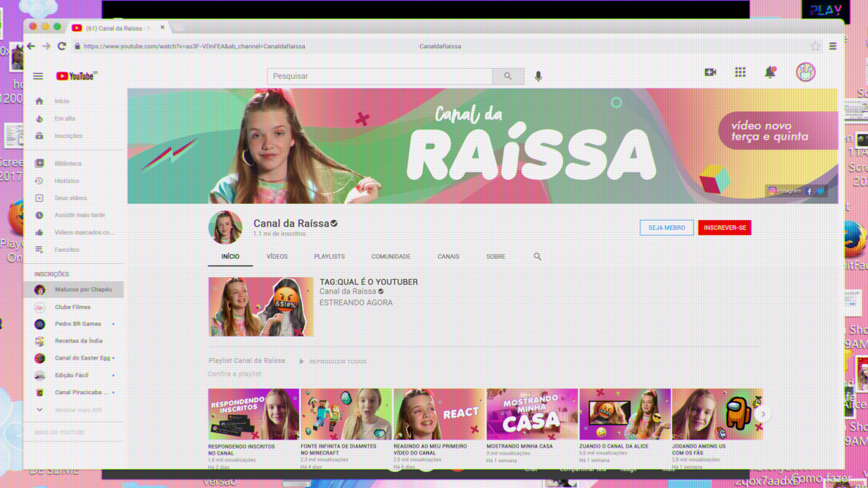The image size is (868, 488).
Task: Open Zuando o Canal da Alice thumbnail
Action: 625,414
